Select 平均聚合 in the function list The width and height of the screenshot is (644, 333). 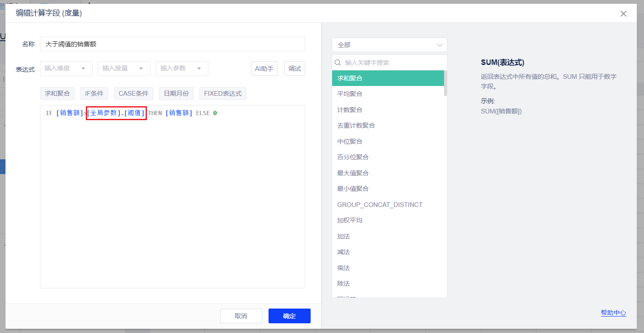(x=350, y=94)
